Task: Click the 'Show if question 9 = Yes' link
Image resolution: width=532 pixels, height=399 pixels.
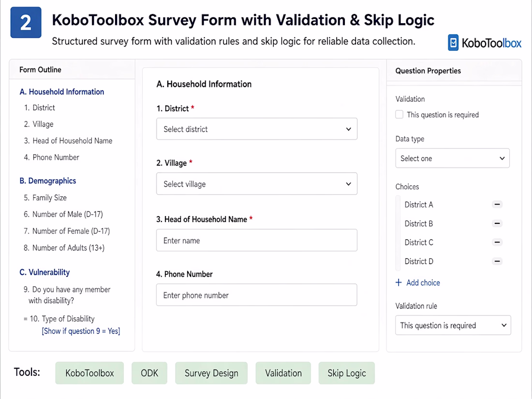Action: pos(81,331)
